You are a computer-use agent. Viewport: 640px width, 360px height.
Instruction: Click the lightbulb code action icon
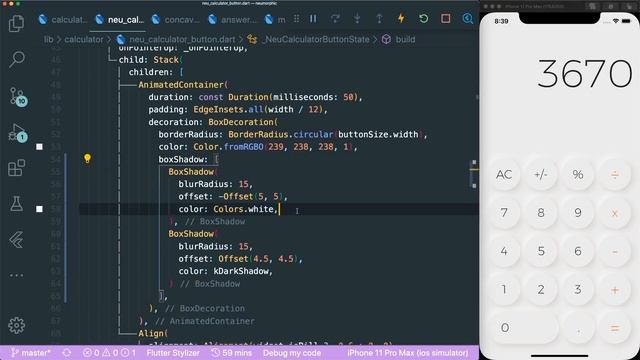pyautogui.click(x=87, y=158)
